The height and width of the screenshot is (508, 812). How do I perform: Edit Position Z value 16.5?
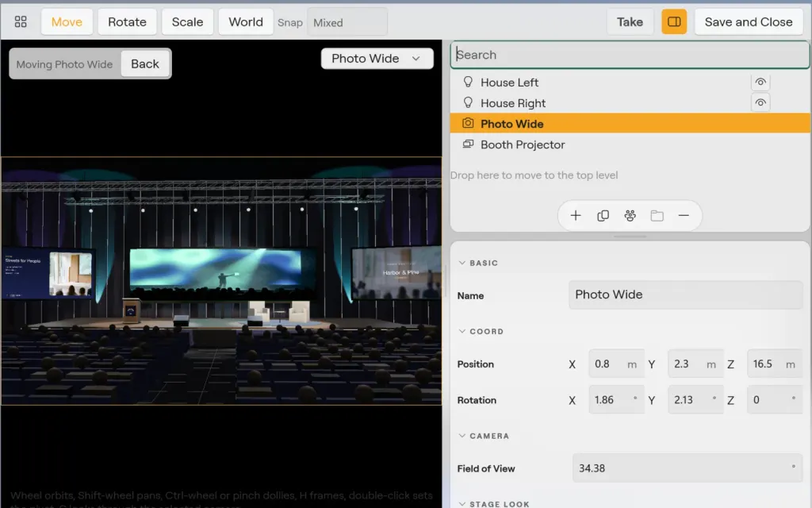(x=775, y=364)
